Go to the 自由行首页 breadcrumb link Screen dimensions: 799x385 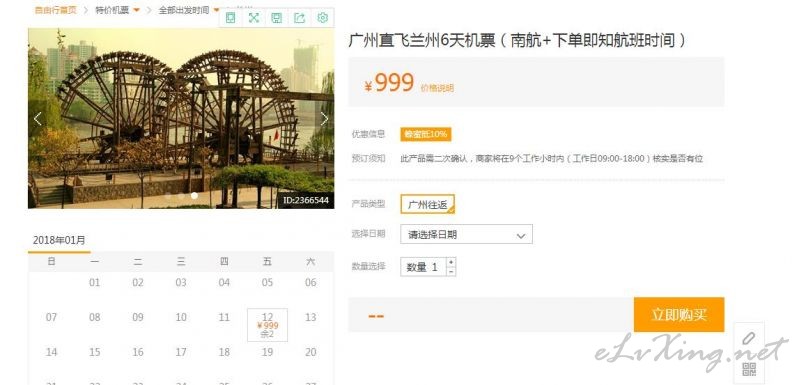tap(55, 10)
